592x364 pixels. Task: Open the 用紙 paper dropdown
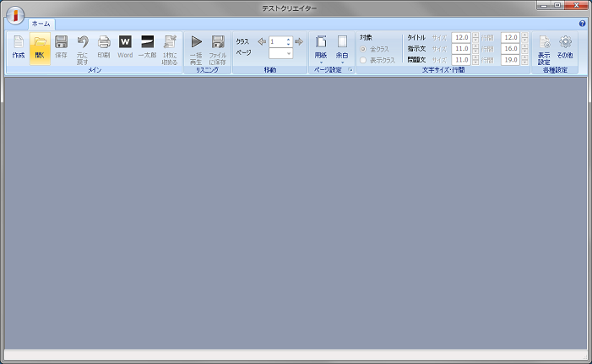[321, 48]
